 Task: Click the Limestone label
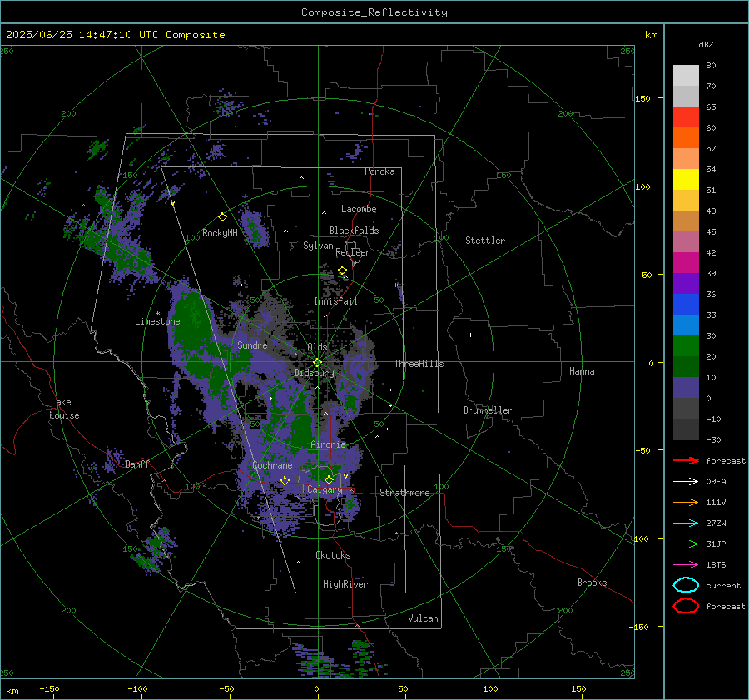(157, 321)
